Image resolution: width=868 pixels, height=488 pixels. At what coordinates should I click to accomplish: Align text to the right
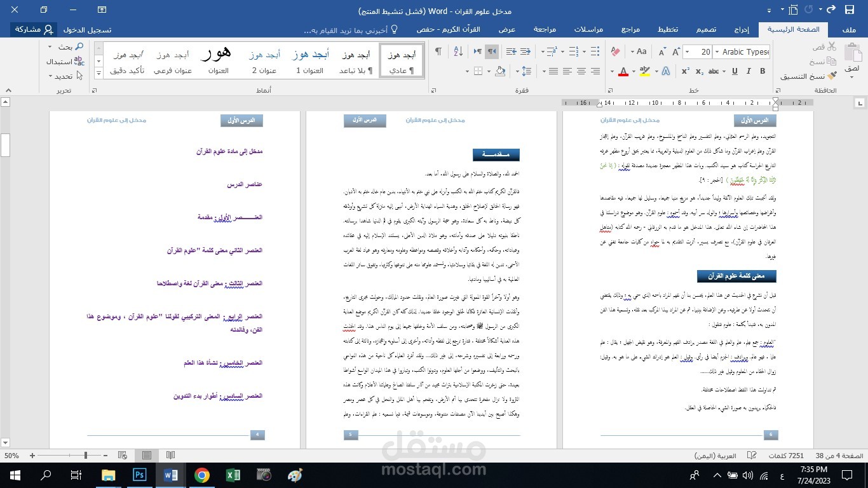[x=595, y=71]
